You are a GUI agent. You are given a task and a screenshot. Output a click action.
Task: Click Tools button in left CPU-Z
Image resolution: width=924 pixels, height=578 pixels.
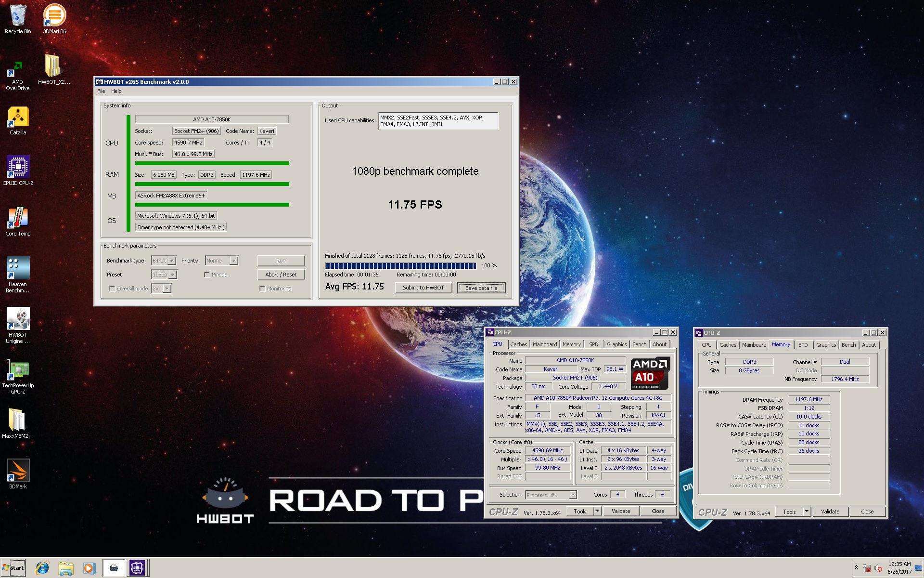pyautogui.click(x=580, y=511)
